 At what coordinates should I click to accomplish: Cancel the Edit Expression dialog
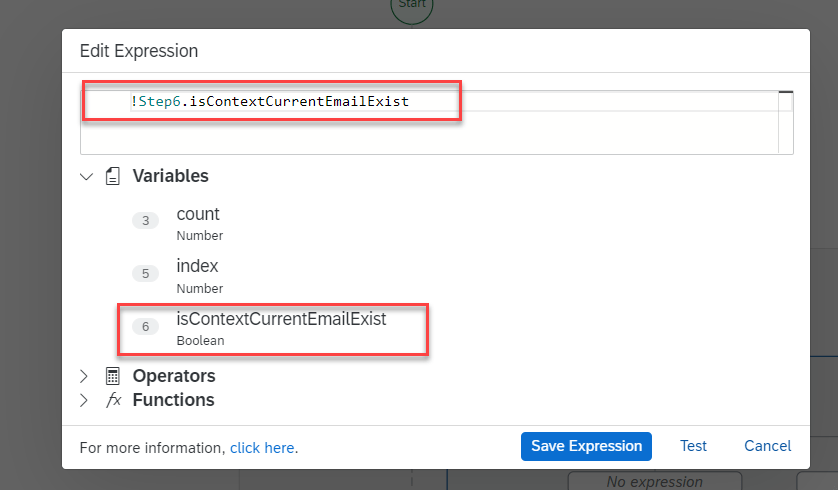coord(767,446)
